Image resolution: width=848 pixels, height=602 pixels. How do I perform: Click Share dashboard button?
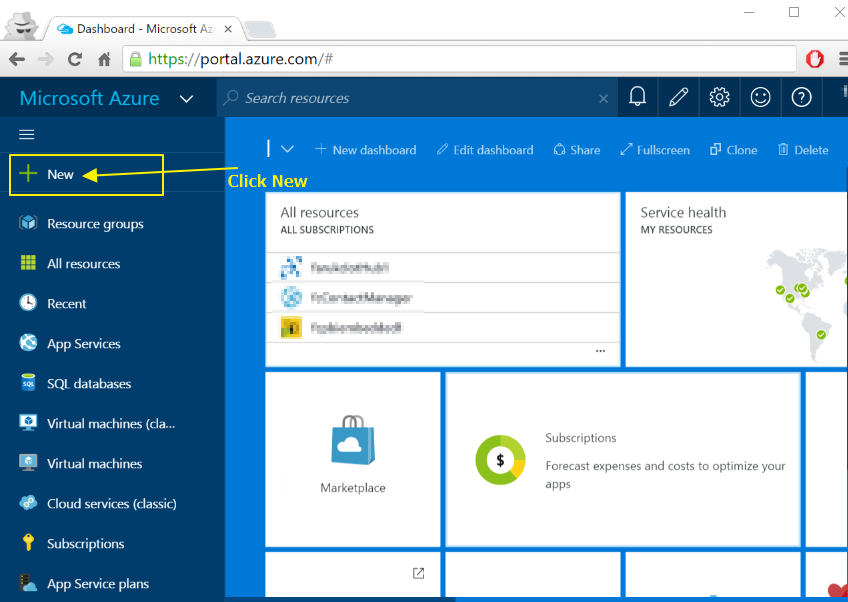coord(577,150)
